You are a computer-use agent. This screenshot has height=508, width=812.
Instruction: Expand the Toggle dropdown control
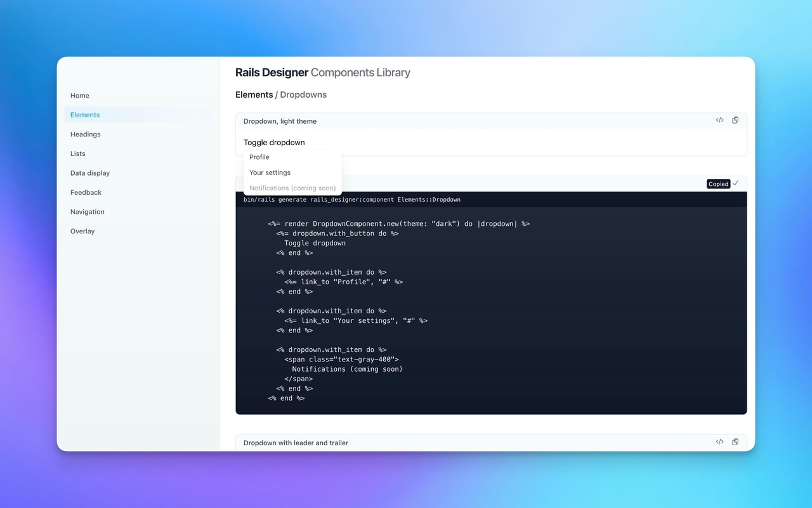coord(274,142)
